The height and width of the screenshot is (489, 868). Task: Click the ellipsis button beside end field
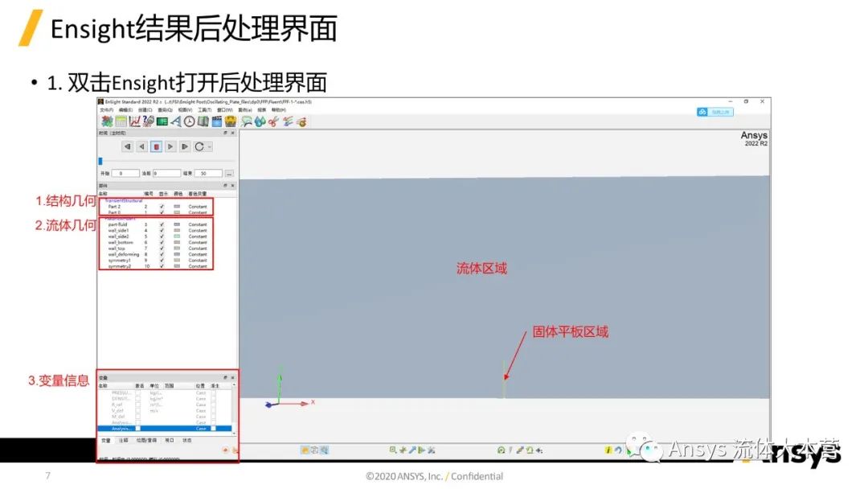229,174
